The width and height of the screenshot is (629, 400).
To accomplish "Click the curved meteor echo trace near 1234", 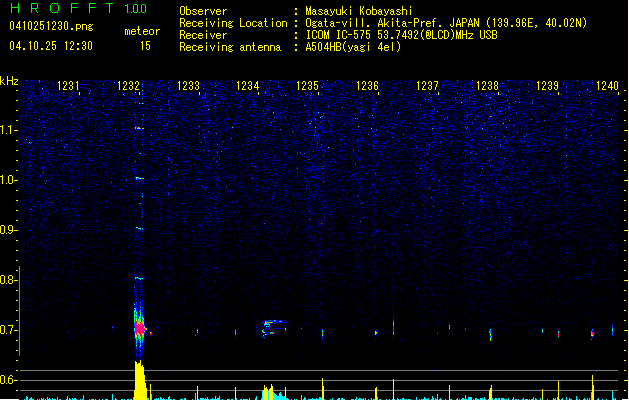I will point(275,328).
